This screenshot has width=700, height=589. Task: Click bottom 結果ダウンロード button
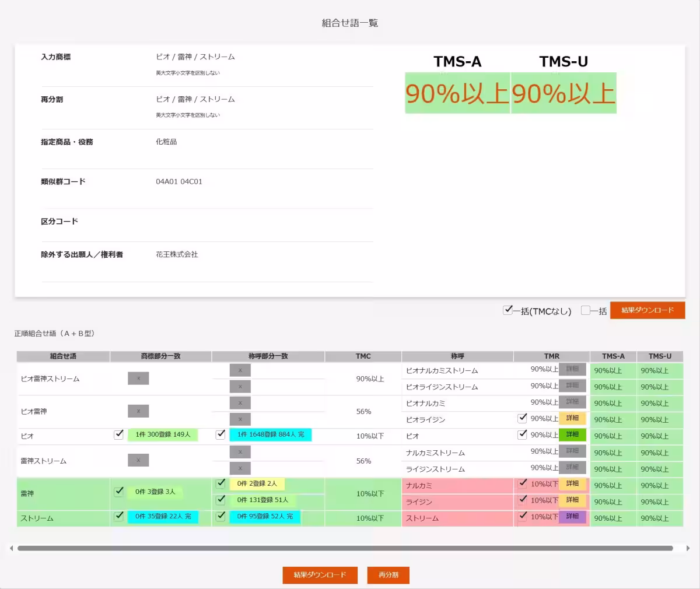coord(320,575)
